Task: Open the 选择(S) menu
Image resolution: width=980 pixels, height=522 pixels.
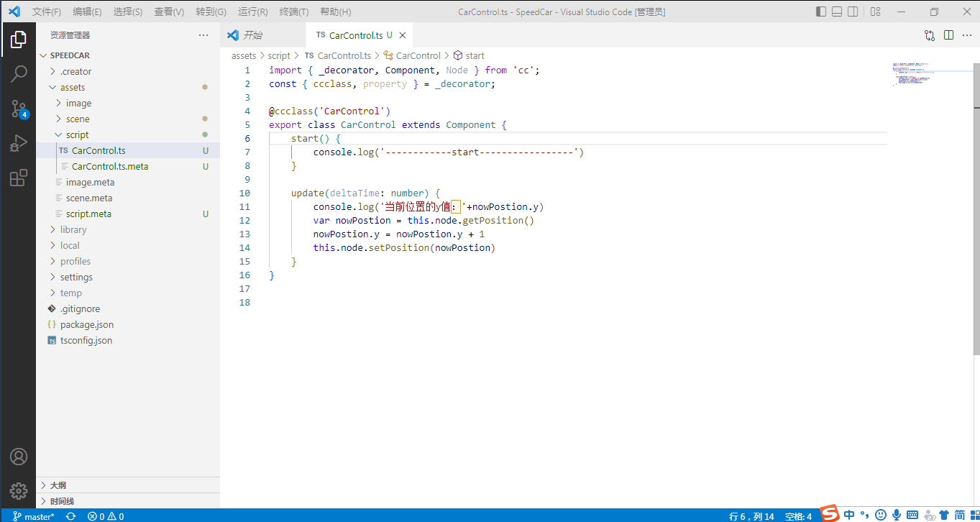Action: [128, 12]
